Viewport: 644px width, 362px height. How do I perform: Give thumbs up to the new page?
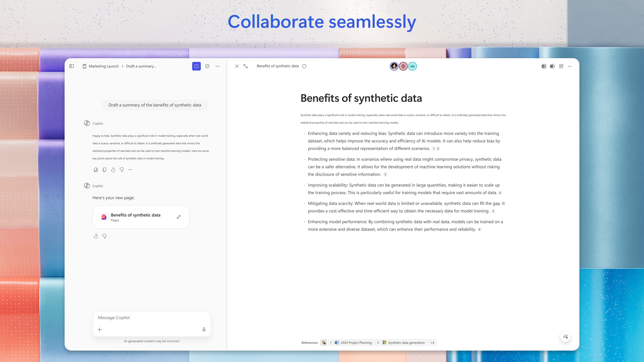click(x=96, y=236)
